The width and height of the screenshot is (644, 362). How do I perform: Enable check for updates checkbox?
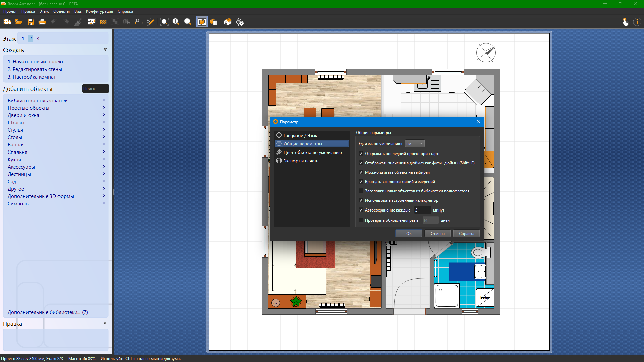361,220
